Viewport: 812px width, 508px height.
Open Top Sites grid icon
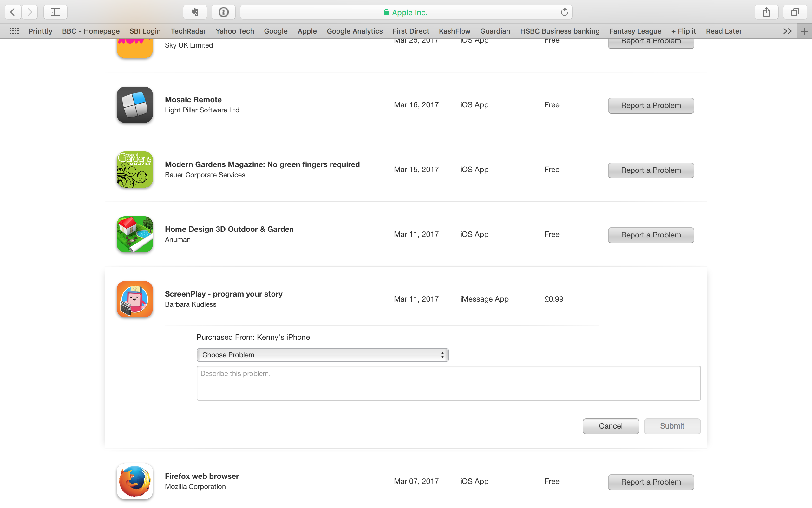pyautogui.click(x=14, y=31)
